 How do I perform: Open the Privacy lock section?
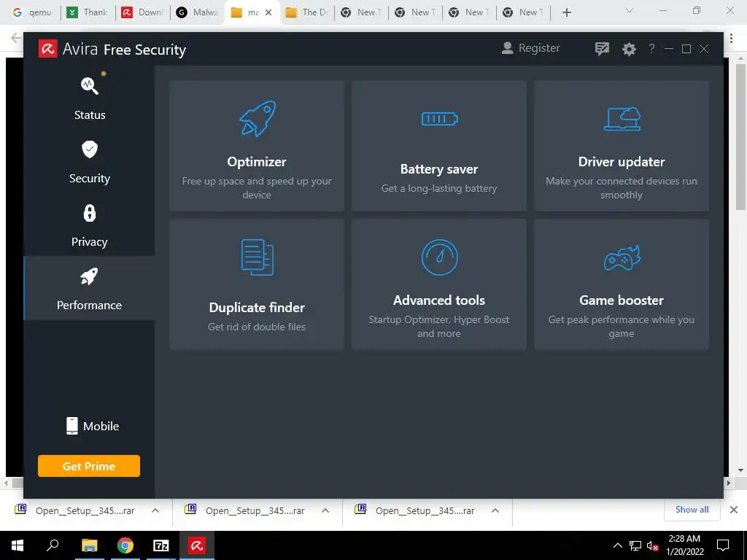point(90,225)
